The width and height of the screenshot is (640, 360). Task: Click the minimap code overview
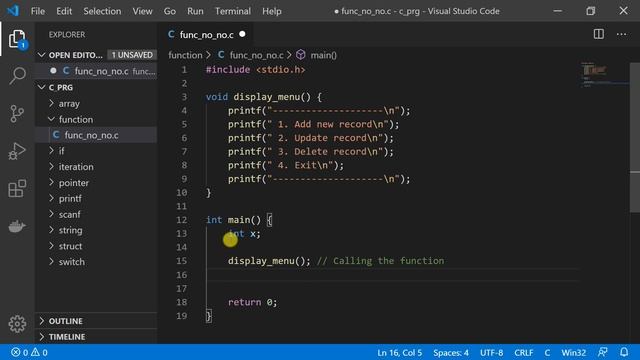click(x=605, y=74)
